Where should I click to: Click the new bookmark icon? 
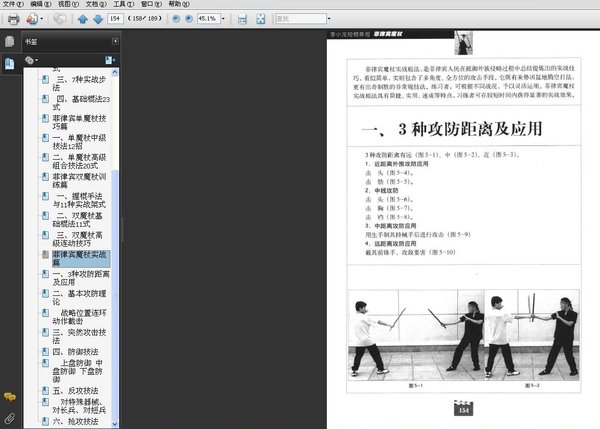tap(110, 60)
